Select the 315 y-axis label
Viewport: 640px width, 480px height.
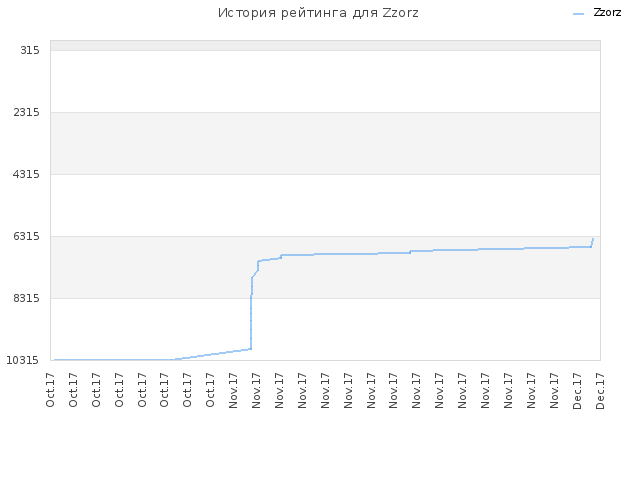(x=30, y=50)
